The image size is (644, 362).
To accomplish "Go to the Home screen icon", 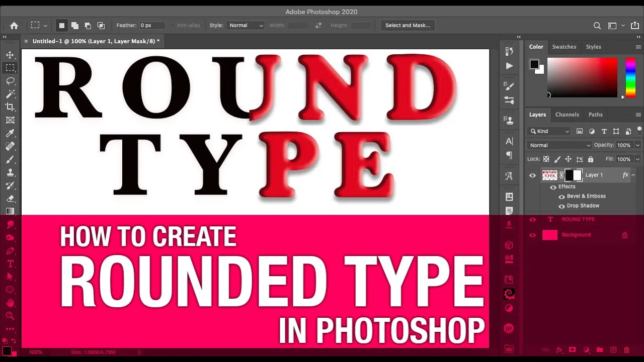I will (14, 26).
